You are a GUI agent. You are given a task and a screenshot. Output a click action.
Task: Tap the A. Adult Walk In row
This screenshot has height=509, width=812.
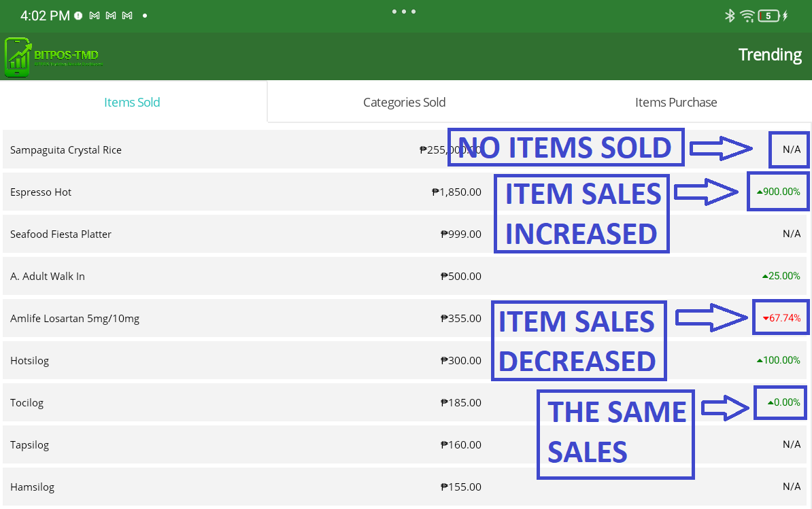pyautogui.click(x=48, y=277)
